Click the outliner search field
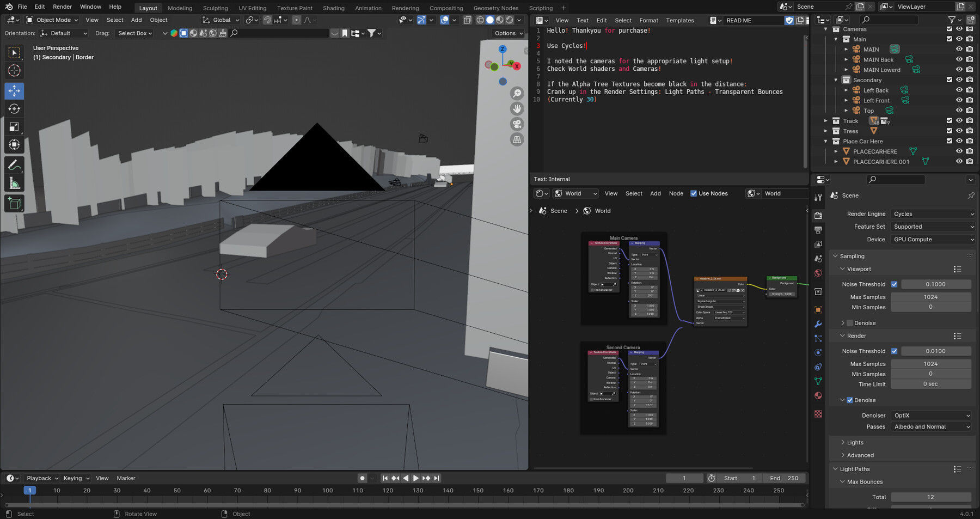Image resolution: width=980 pixels, height=519 pixels. tap(890, 20)
